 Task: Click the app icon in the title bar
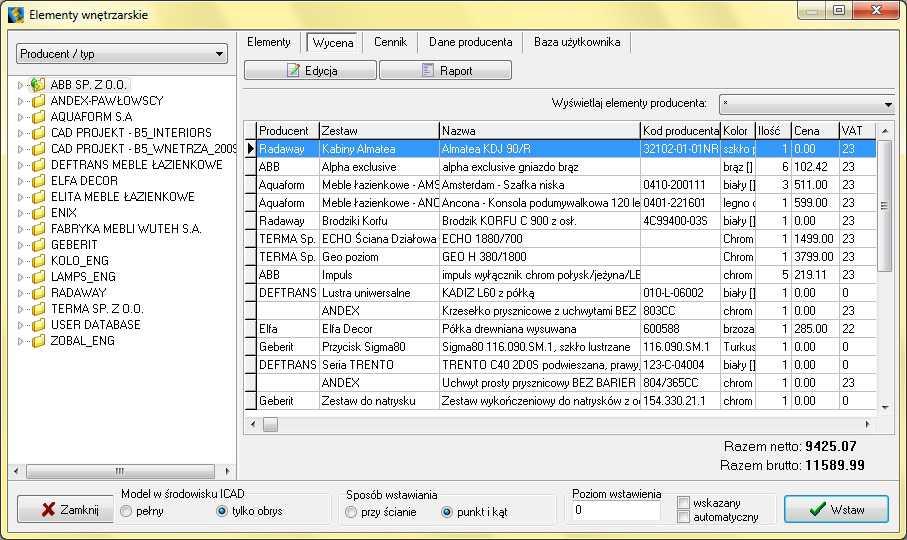(x=16, y=14)
